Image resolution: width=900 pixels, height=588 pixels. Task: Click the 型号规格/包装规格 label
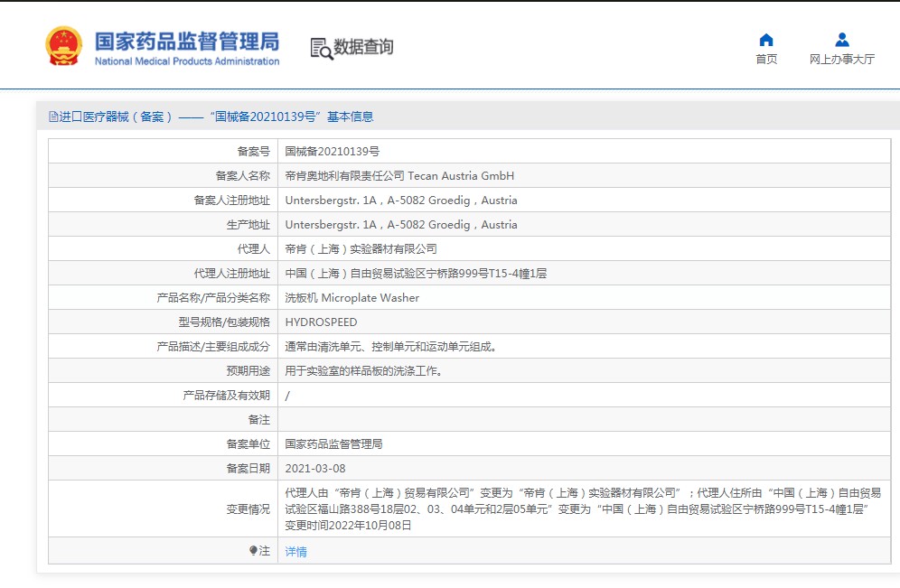(x=224, y=322)
